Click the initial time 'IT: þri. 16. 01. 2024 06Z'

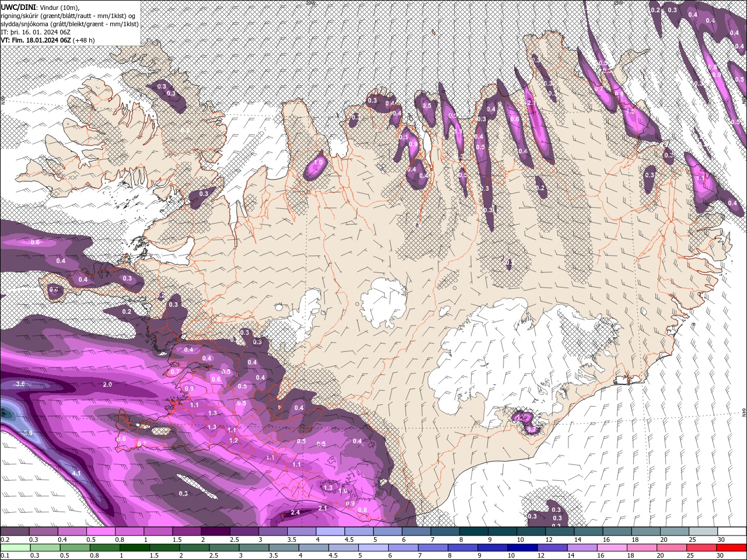click(34, 32)
